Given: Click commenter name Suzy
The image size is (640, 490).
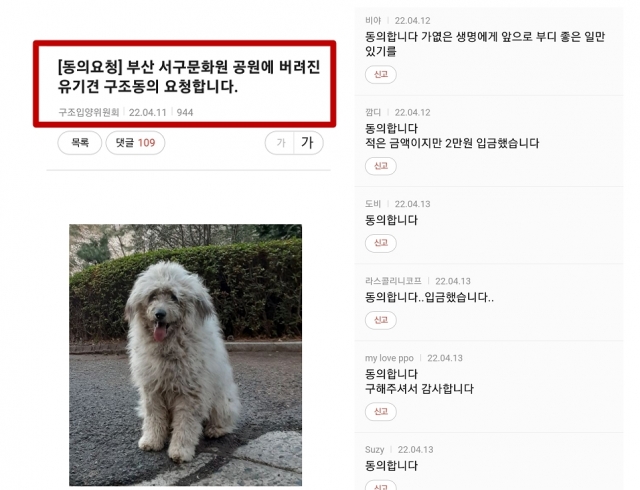Looking at the screenshot, I should tap(374, 450).
